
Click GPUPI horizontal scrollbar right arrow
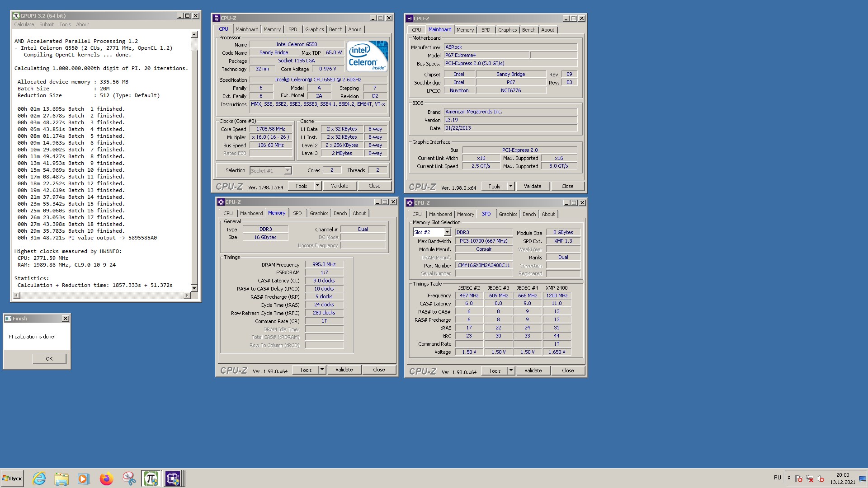pos(187,296)
